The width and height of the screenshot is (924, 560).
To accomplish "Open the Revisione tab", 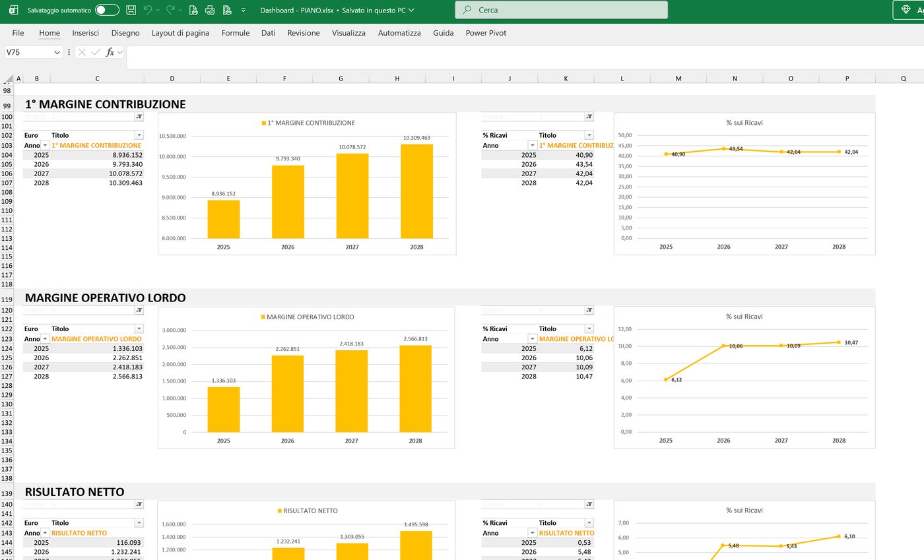I will (x=304, y=33).
